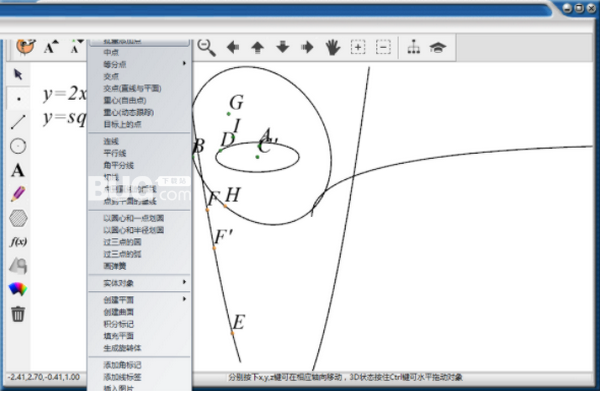Click the orange mascot logo icon

[26, 47]
